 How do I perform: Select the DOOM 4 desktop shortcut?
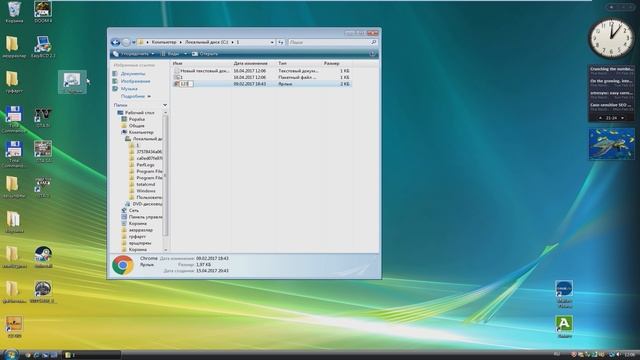coord(43,11)
